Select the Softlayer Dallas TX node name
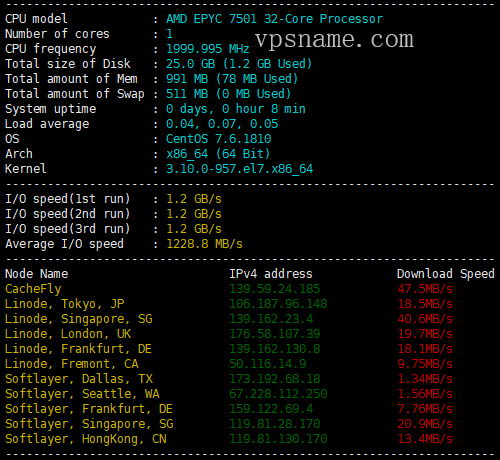 (79, 379)
